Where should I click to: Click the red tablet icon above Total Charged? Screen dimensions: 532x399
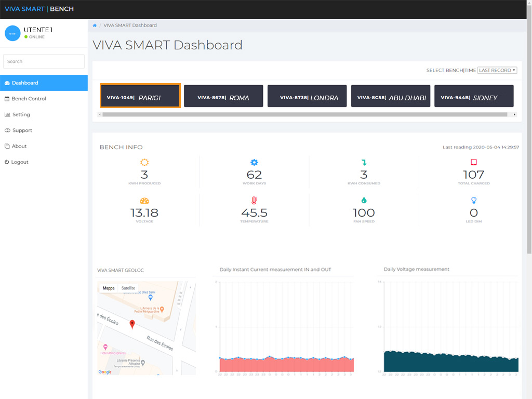(x=474, y=162)
